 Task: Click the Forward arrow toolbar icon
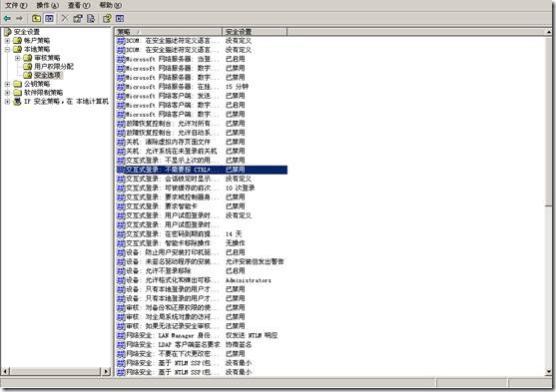click(x=20, y=18)
